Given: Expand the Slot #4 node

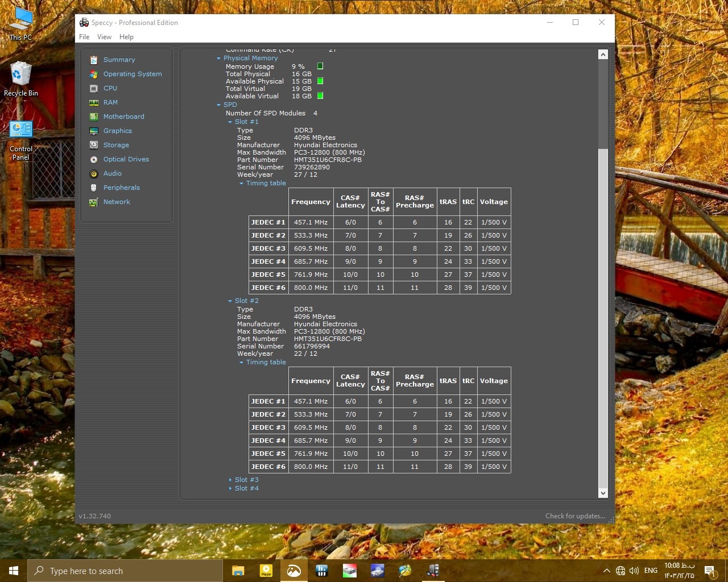Looking at the screenshot, I should (x=230, y=489).
